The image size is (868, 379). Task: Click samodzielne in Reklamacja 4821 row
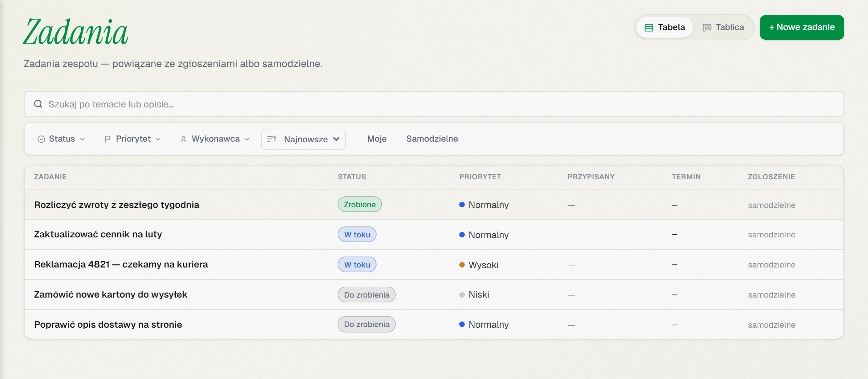[771, 265]
